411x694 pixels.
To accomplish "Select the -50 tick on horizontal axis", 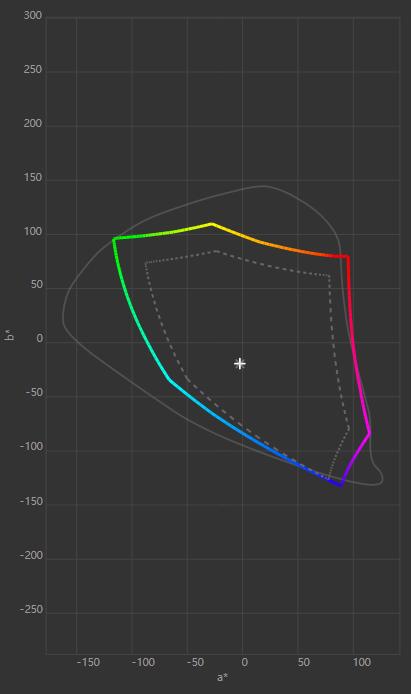I will pyautogui.click(x=195, y=663).
